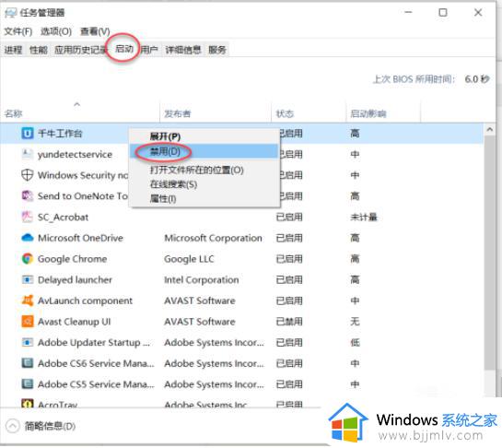Switch to the 服务 tab

(217, 50)
